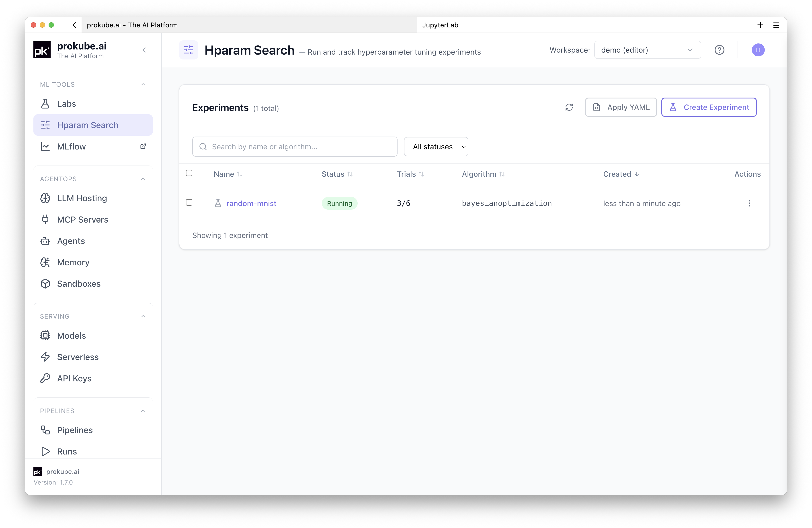
Task: Open the Pipelines sidebar item
Action: pos(93,430)
